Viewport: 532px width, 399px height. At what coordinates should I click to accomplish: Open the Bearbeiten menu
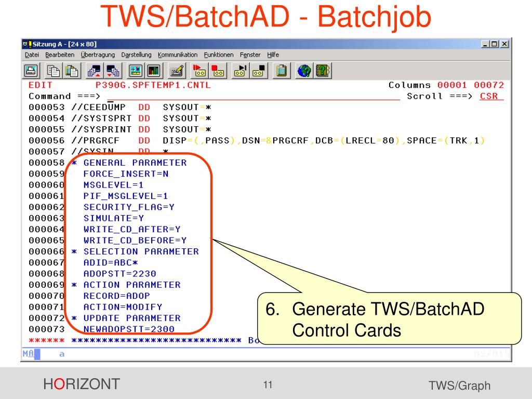pos(60,55)
